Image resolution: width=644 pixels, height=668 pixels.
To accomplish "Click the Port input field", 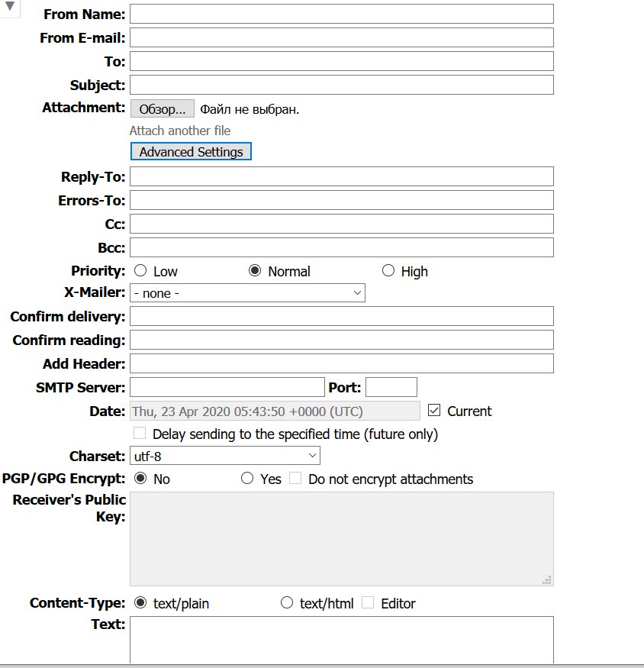I will point(391,387).
